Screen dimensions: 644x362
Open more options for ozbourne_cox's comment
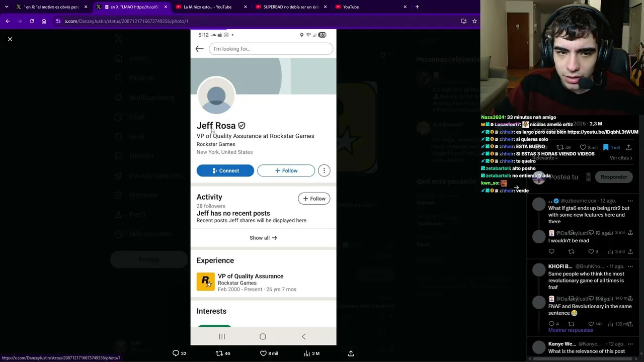coord(630,201)
